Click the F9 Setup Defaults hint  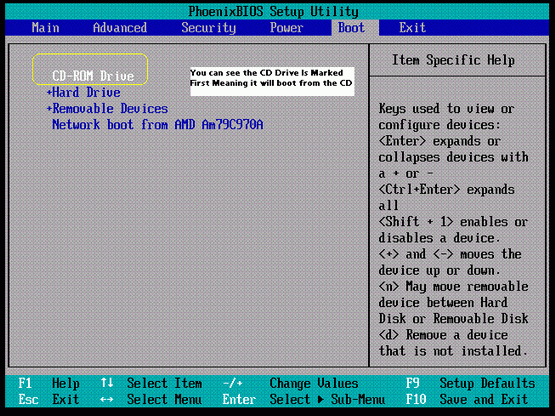pos(470,383)
